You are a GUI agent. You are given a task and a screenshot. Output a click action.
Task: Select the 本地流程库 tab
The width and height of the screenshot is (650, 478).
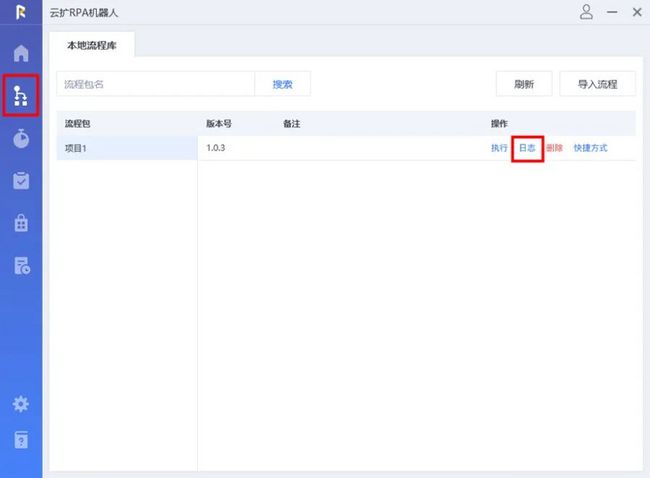pyautogui.click(x=92, y=45)
